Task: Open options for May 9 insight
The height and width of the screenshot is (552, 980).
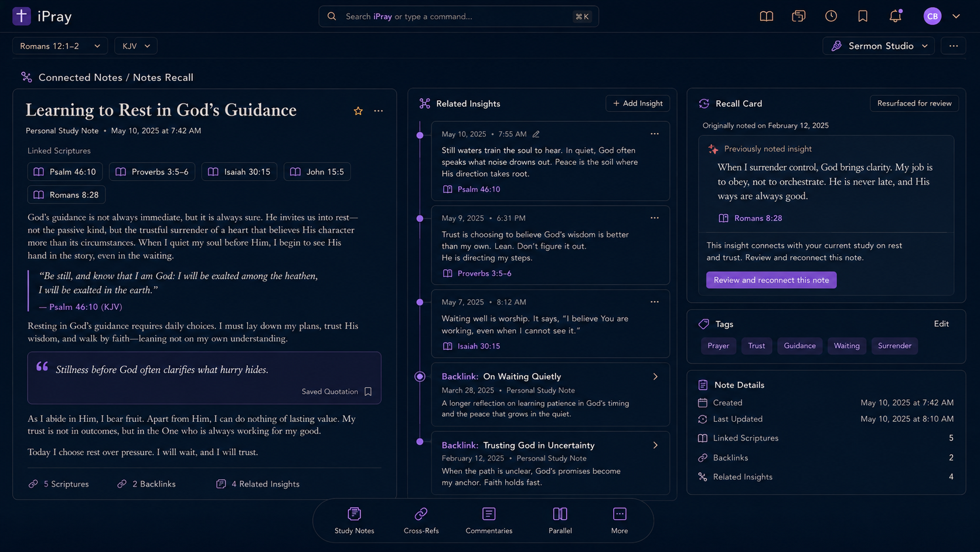Action: click(x=655, y=218)
